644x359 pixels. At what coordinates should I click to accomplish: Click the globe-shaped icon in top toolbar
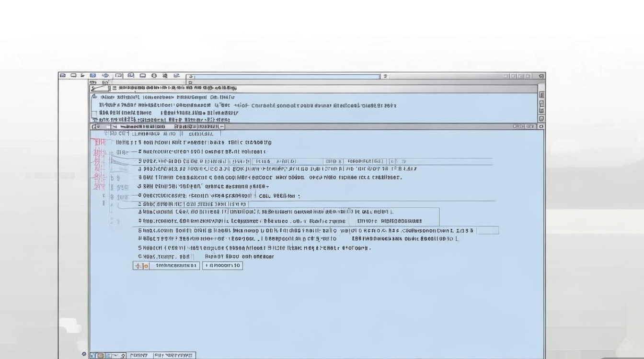(x=105, y=76)
